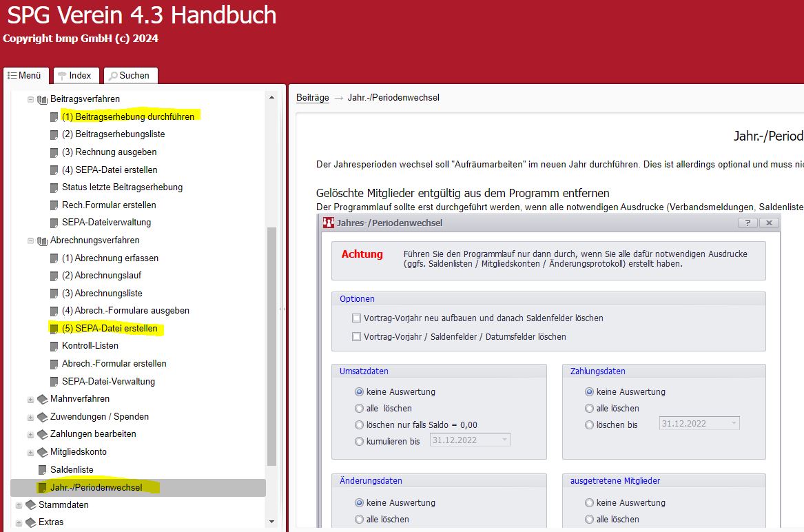Open (2) Abrechnungslauf topic
The image size is (804, 532).
(x=101, y=276)
